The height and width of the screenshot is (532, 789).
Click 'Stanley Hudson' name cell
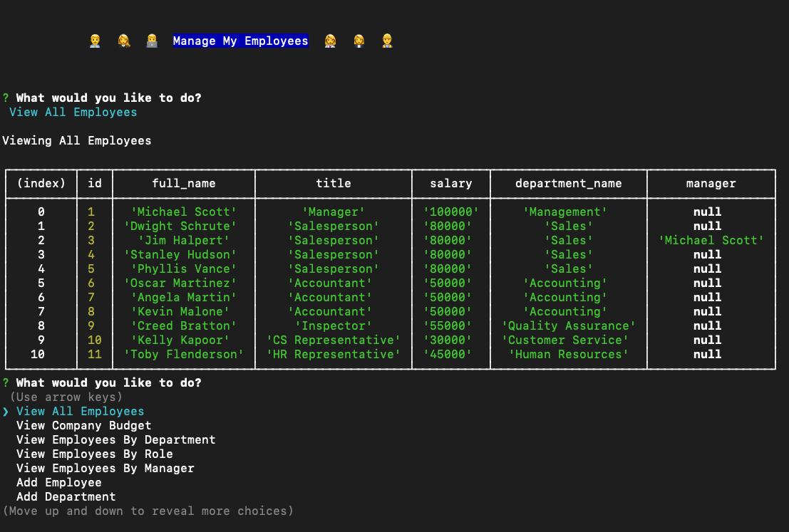(180, 255)
